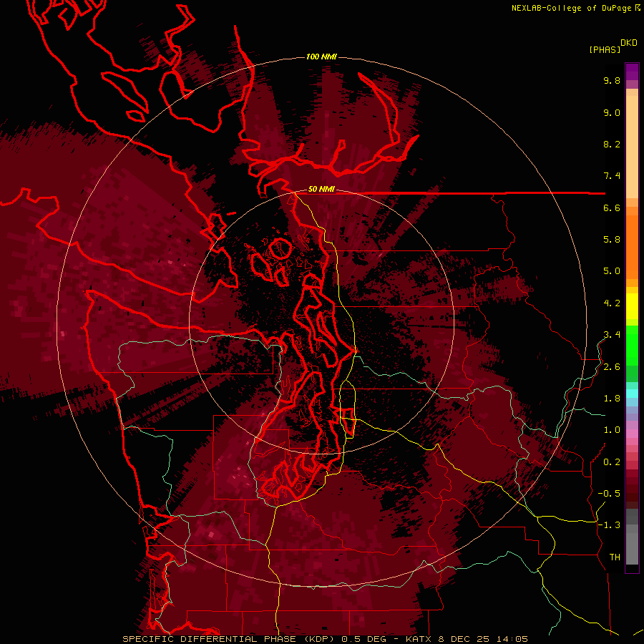
Task: Click the 1.8 scale value
Action: pos(612,399)
